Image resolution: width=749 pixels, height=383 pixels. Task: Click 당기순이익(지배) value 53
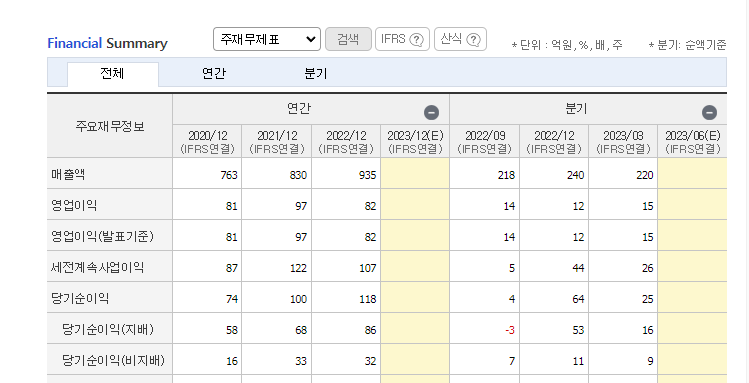[578, 330]
